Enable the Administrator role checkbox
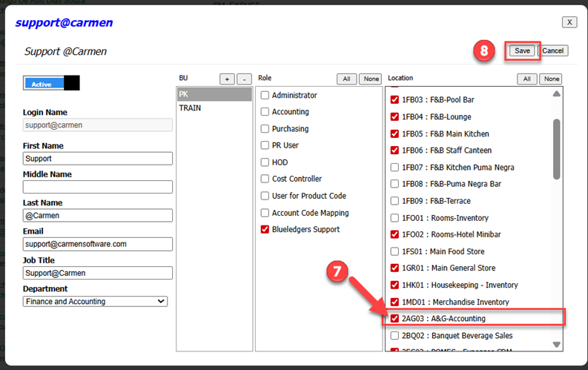Screen dimensions: 588x370 tap(265, 95)
